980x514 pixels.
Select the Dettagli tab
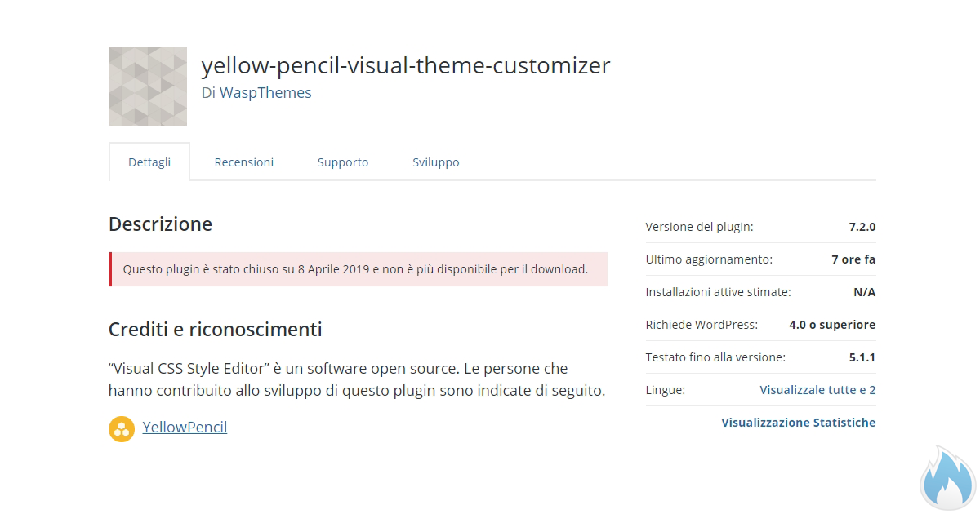149,162
